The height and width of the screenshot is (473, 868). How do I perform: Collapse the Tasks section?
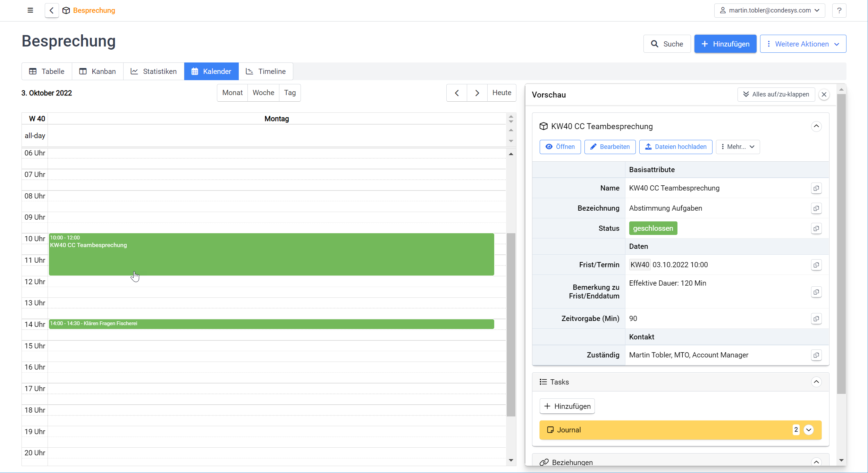point(816,382)
